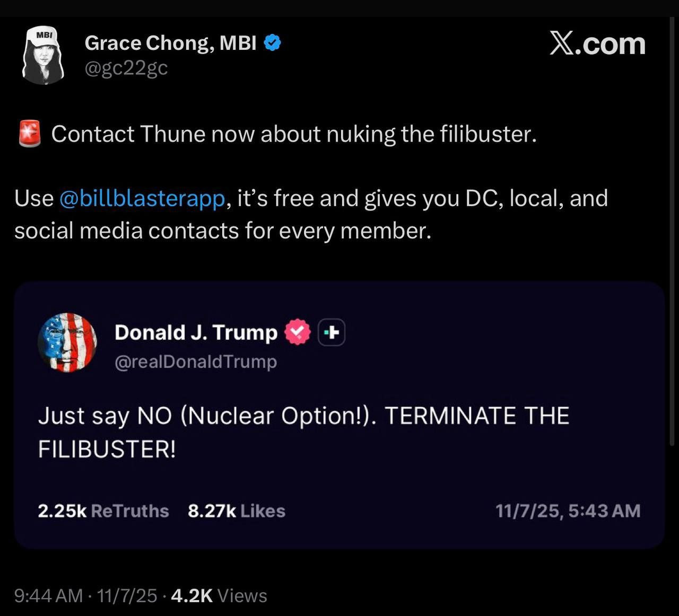Image resolution: width=679 pixels, height=616 pixels.
Task: Open the 4.2K Views count
Action: tap(219, 596)
